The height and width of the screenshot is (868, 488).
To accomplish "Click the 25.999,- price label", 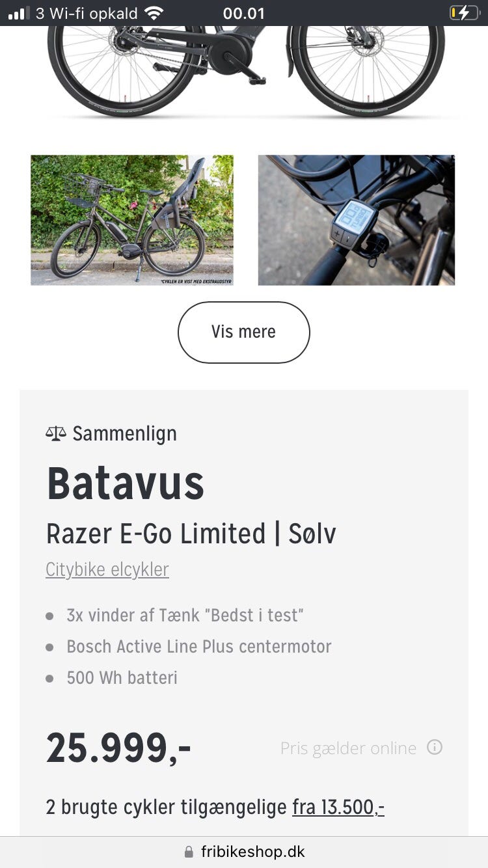I will pyautogui.click(x=118, y=748).
